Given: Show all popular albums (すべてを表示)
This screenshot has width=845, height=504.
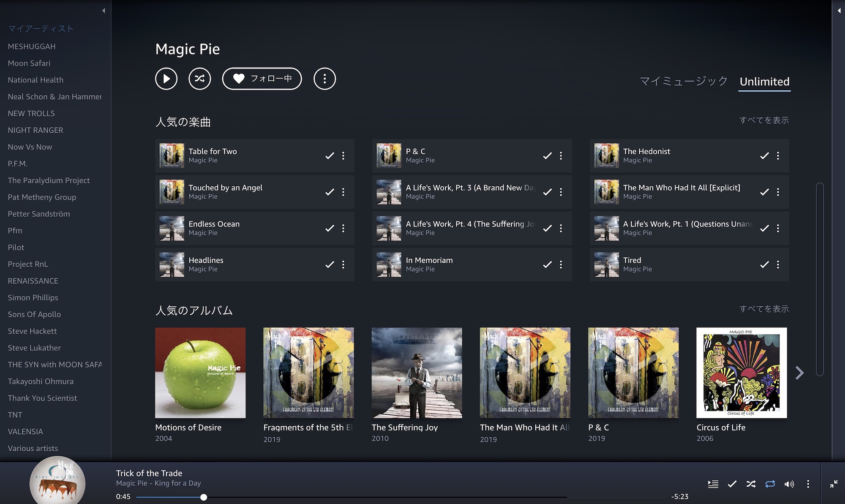Looking at the screenshot, I should [764, 309].
